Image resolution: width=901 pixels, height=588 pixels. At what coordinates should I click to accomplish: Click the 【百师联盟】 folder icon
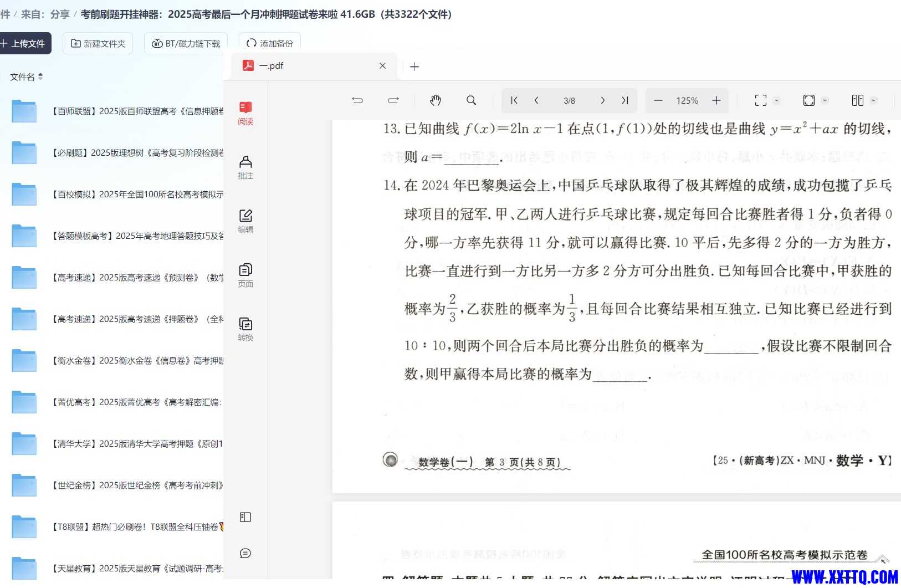point(24,111)
